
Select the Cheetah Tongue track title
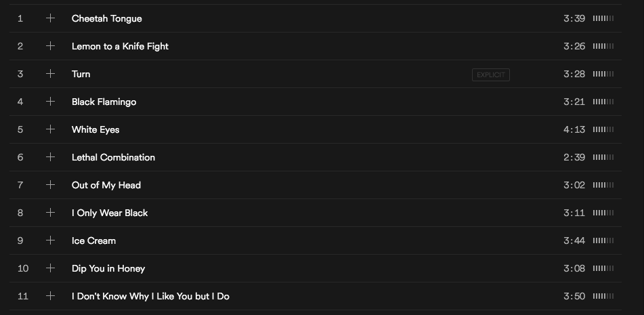click(106, 18)
